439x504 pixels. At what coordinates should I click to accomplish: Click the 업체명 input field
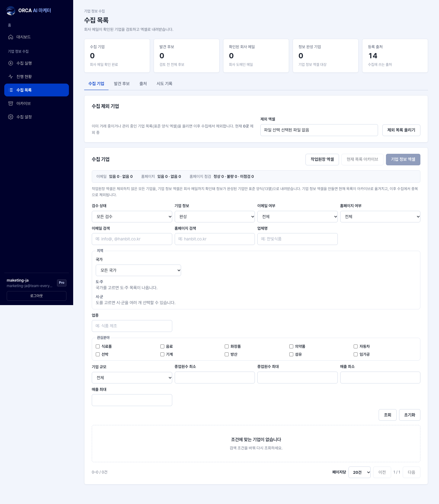click(x=298, y=239)
